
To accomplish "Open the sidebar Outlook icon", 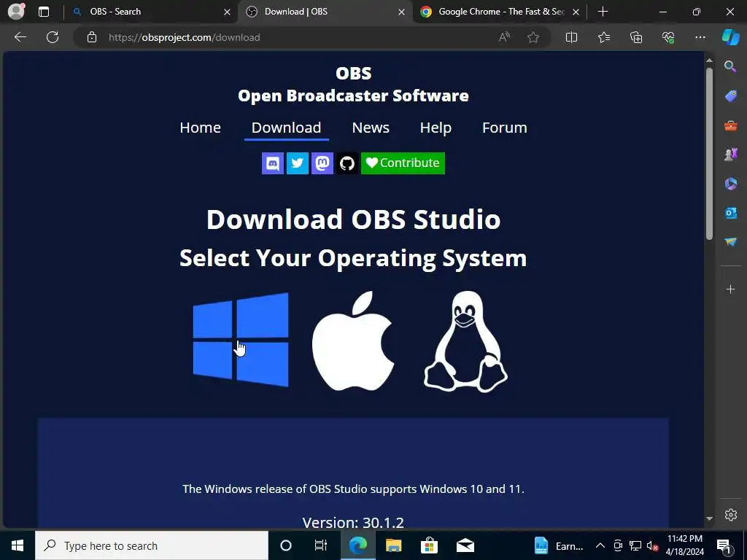I will point(730,213).
